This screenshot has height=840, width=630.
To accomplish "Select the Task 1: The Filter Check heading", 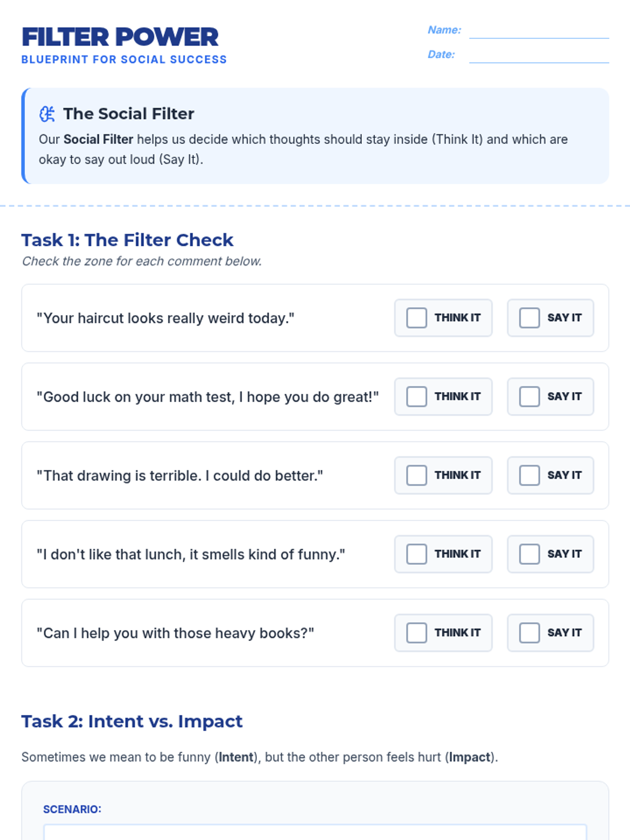I will click(128, 240).
